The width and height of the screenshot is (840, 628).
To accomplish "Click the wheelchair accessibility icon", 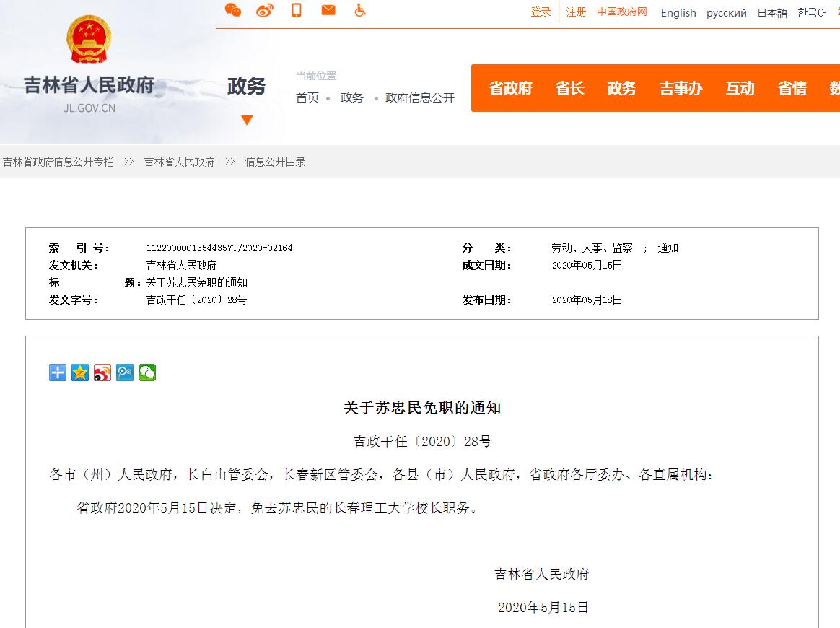I will tap(360, 10).
